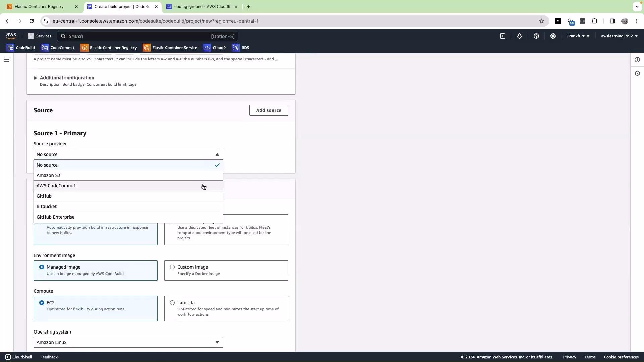Choose the No source option
This screenshot has width=644, height=362.
(128, 165)
